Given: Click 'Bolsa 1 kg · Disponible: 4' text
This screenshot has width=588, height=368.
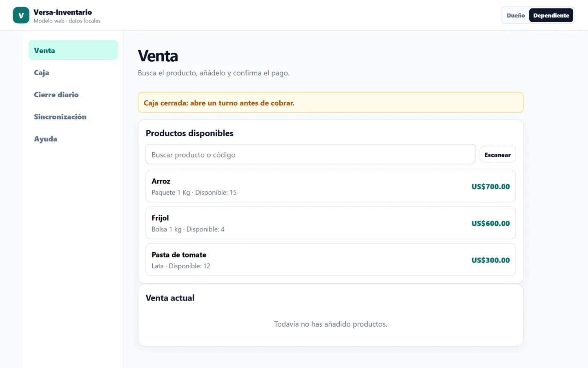Looking at the screenshot, I should pyautogui.click(x=188, y=229).
